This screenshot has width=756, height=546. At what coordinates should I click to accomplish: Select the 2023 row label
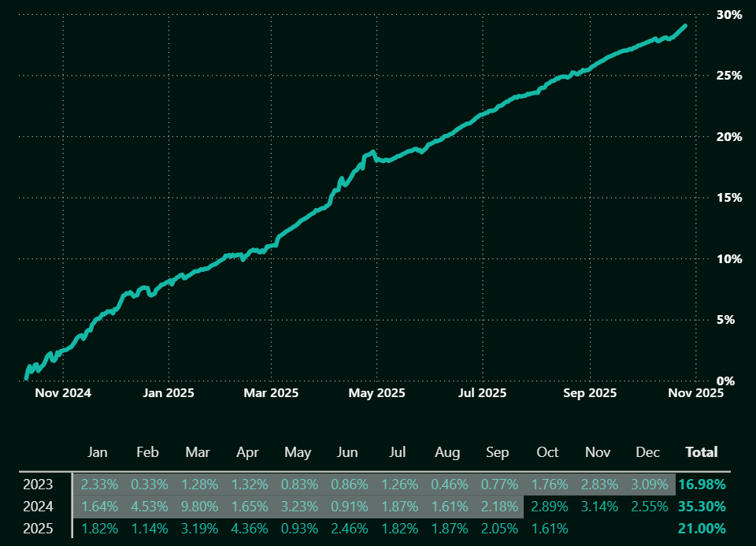[38, 484]
